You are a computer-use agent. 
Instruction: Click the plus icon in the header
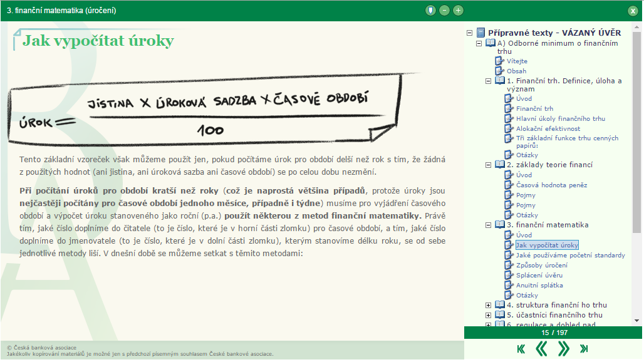tap(459, 10)
